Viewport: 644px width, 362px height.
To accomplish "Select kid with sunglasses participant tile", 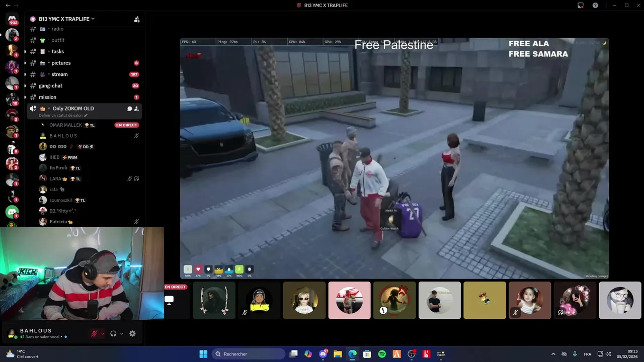I will tap(304, 300).
